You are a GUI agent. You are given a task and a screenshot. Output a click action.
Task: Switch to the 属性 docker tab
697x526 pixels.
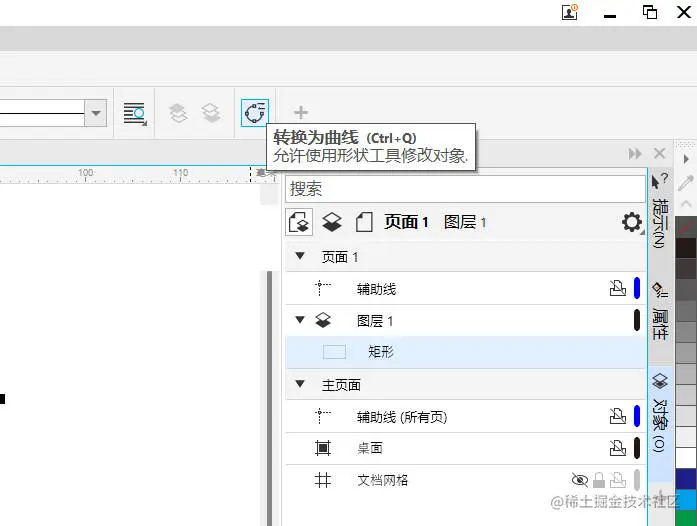point(660,311)
